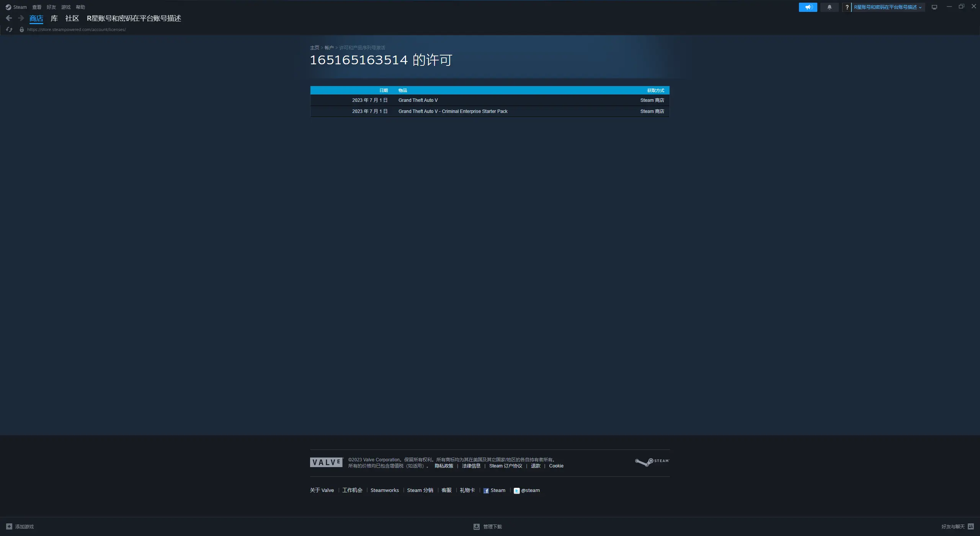
Task: Click the Steam logo in the top-left corner
Action: 8,7
